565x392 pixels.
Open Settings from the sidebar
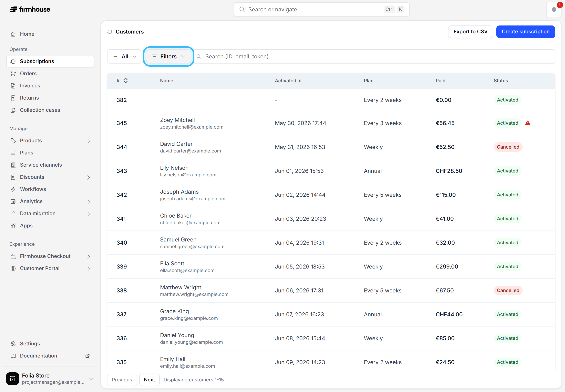click(x=50, y=344)
